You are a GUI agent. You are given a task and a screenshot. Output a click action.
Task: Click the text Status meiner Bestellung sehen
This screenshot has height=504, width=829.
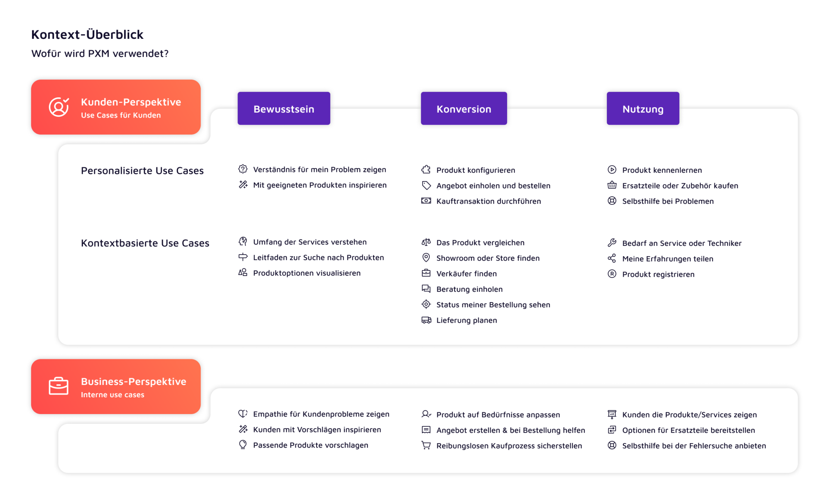[493, 305]
